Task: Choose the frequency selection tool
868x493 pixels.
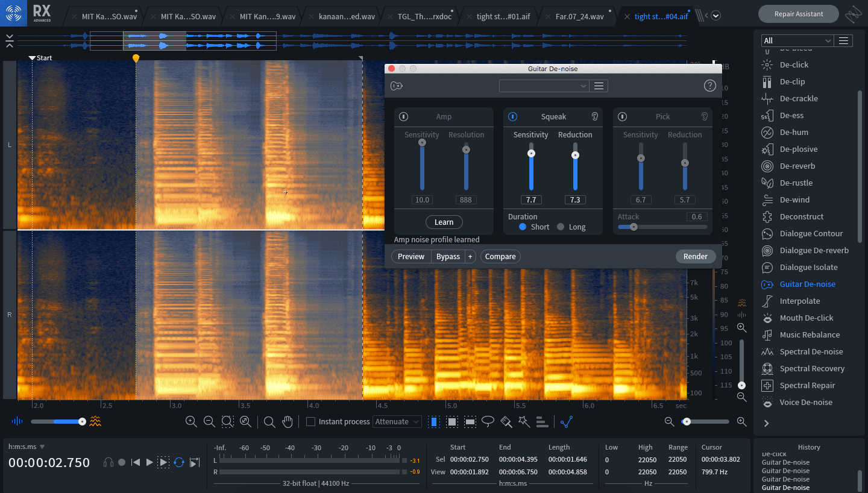Action: (x=470, y=422)
